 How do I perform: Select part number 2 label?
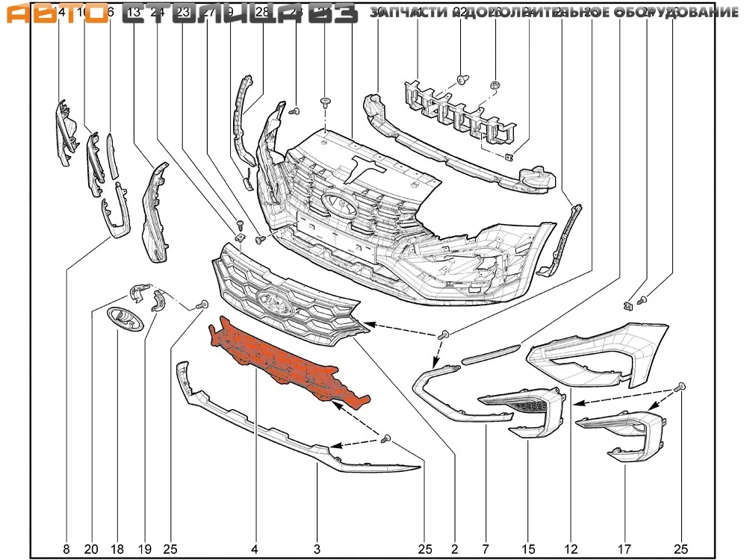pyautogui.click(x=453, y=550)
